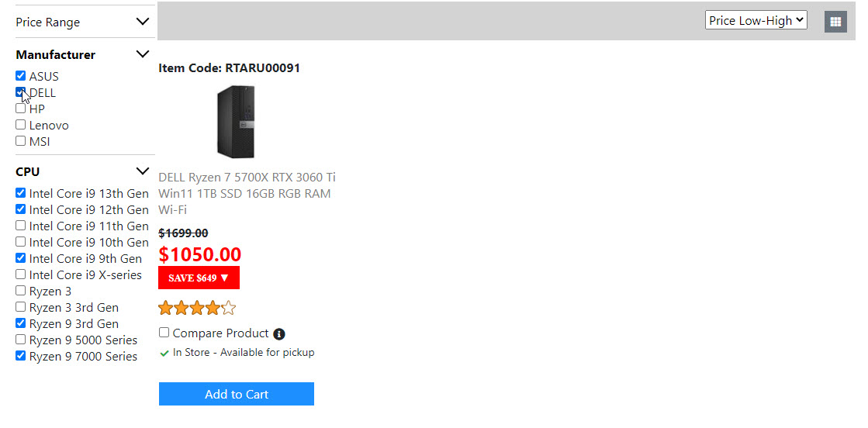
Task: Click the SAVE $649 red badge
Action: coord(199,278)
